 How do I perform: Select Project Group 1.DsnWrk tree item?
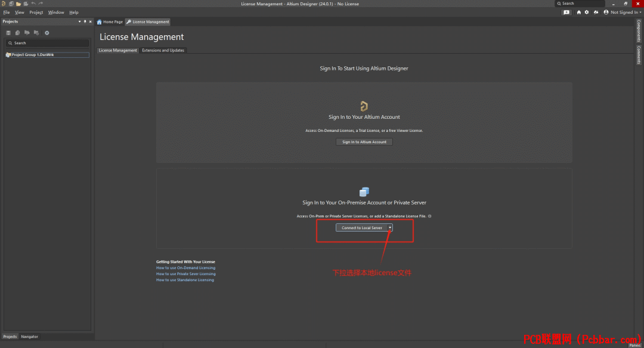point(47,55)
